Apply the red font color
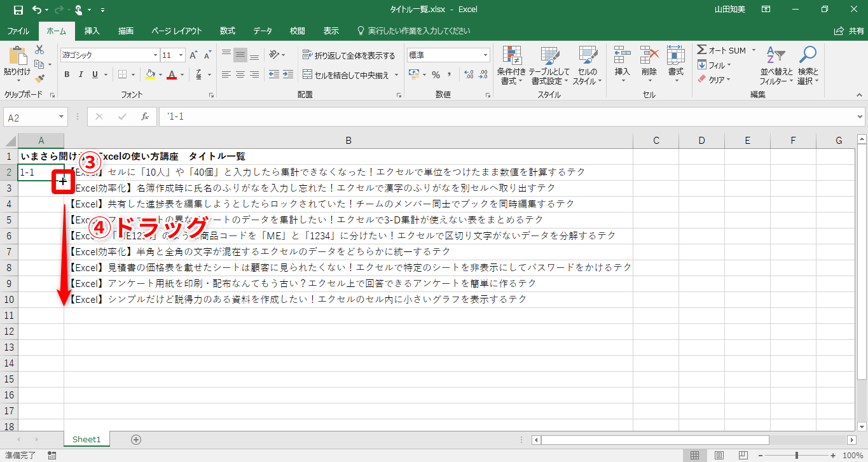The height and width of the screenshot is (462, 868). [x=171, y=74]
